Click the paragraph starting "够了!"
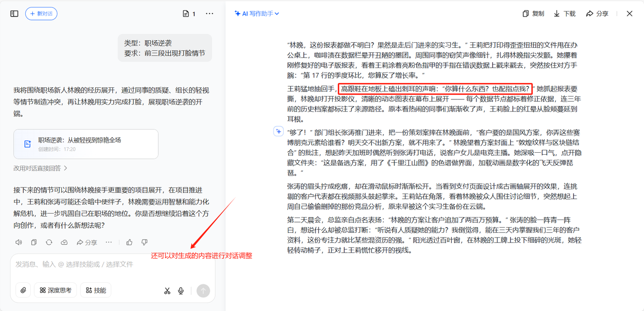Screen dimensions: 644x311 tap(434, 152)
